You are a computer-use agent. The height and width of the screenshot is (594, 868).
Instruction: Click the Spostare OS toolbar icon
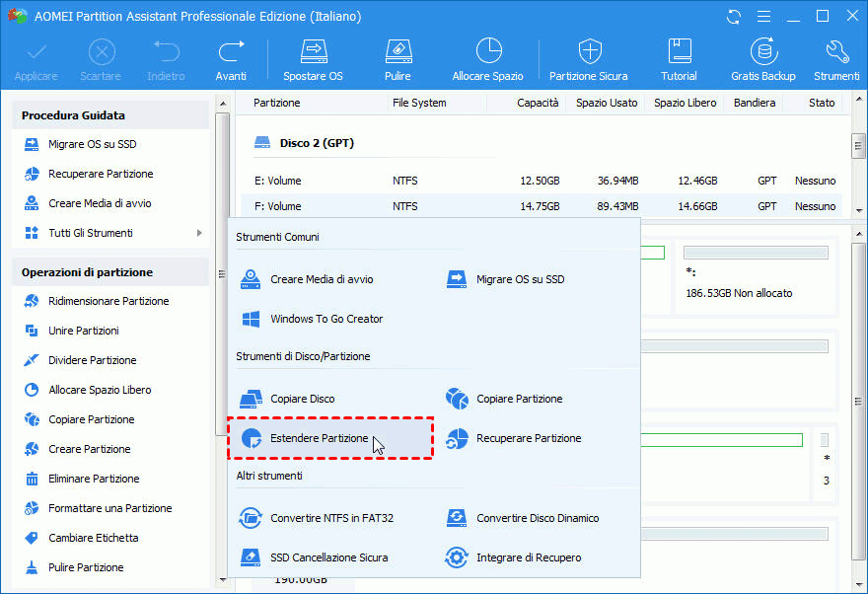313,59
